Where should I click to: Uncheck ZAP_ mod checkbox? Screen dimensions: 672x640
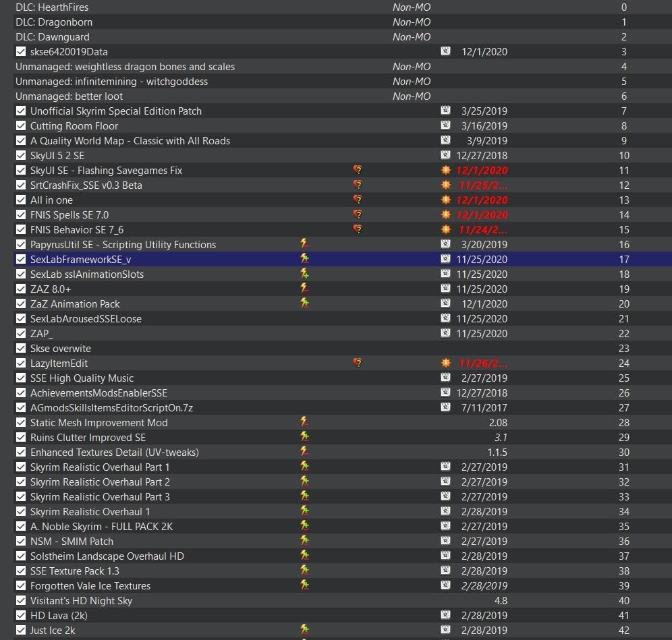pos(20,333)
